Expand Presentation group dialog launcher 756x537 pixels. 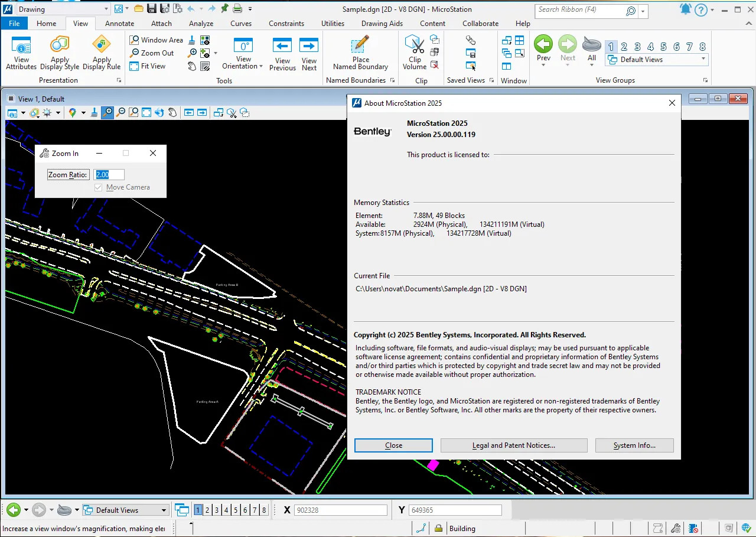119,80
